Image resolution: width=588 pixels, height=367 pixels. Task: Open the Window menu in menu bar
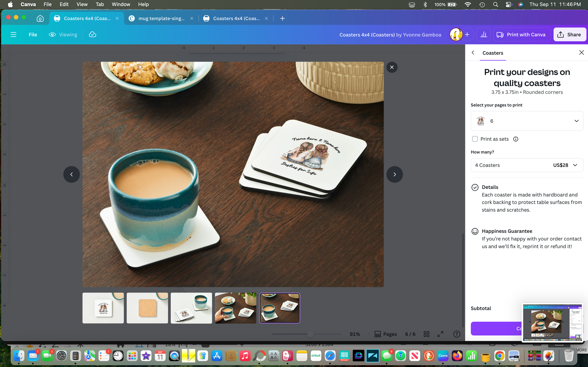pos(121,4)
